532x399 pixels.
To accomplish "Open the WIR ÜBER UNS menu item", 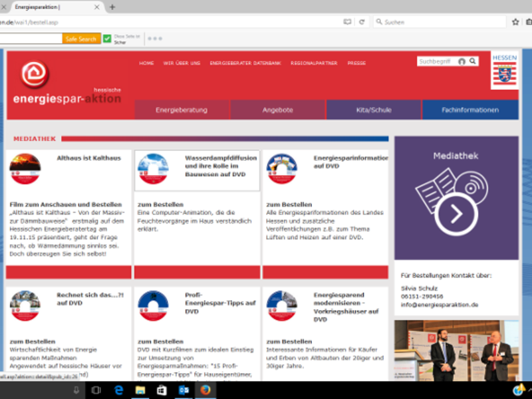I will (x=182, y=63).
